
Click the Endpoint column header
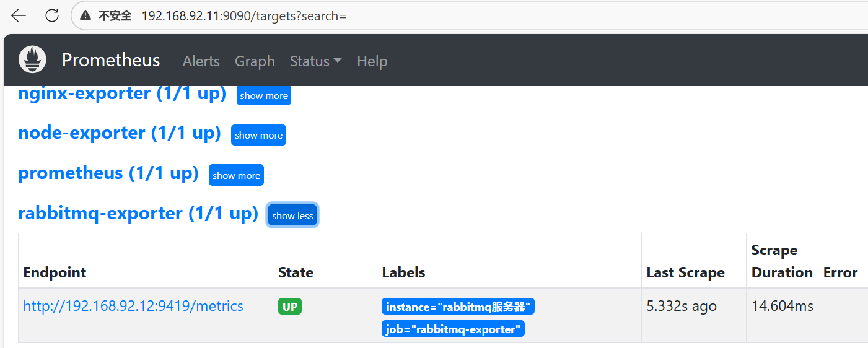tap(55, 272)
